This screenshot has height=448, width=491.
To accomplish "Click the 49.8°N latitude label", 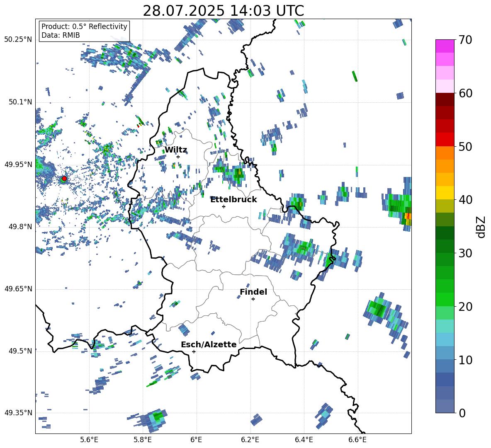I will pyautogui.click(x=20, y=227).
